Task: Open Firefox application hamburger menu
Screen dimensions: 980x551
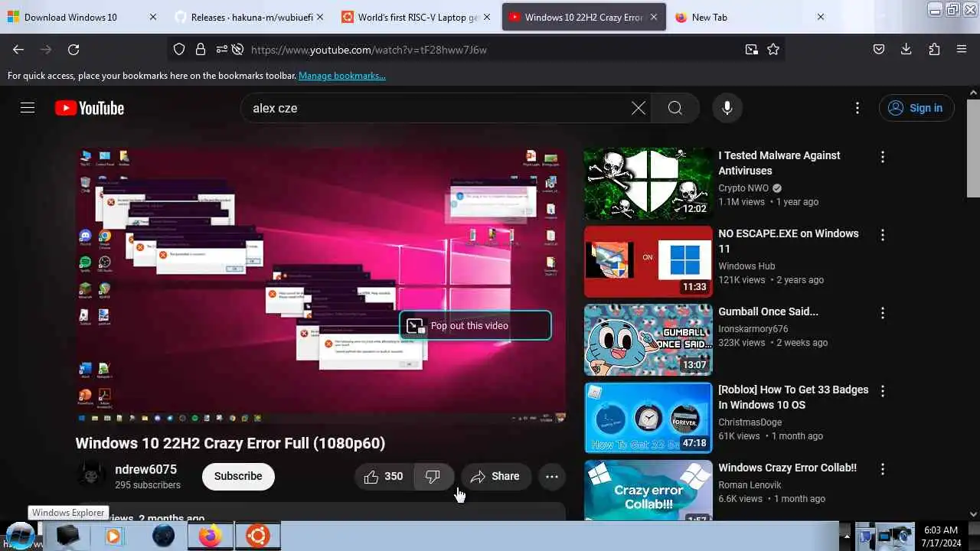Action: point(962,49)
